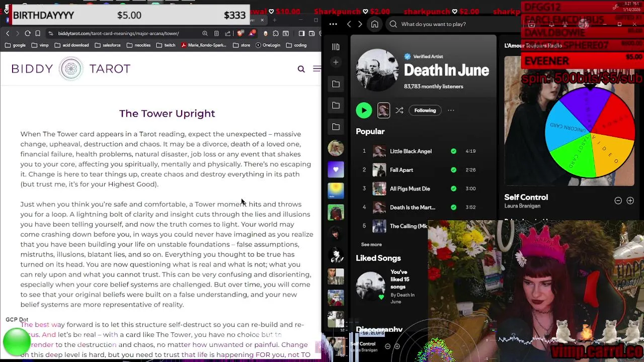
Task: Open the neocities bookmarks folder
Action: (139, 45)
